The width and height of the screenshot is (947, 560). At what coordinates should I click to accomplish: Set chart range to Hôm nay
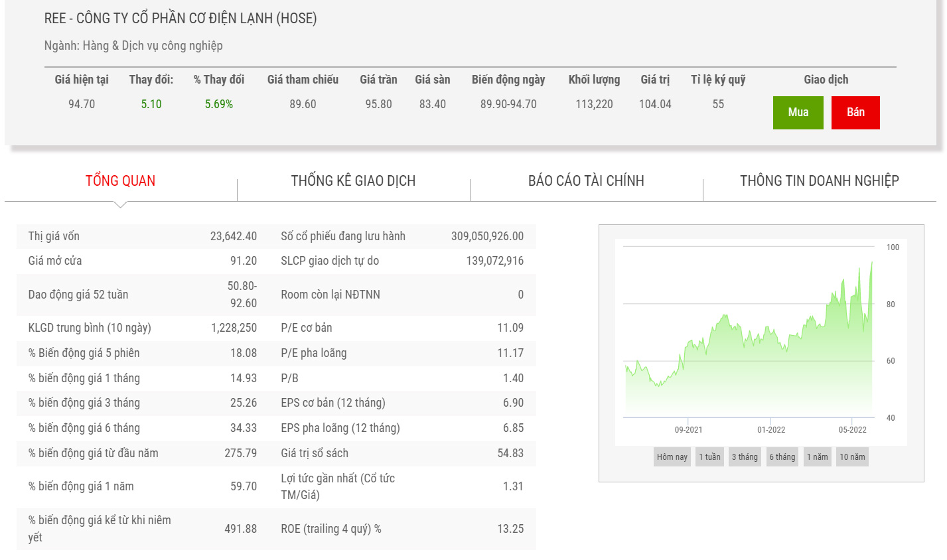[672, 457]
